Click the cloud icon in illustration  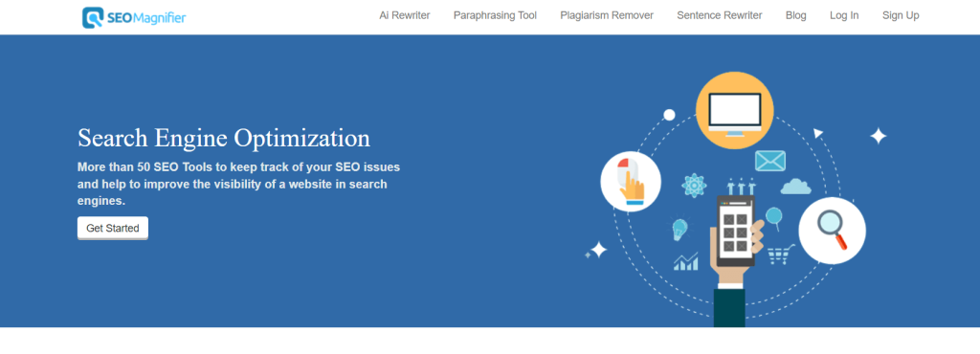coord(795,186)
